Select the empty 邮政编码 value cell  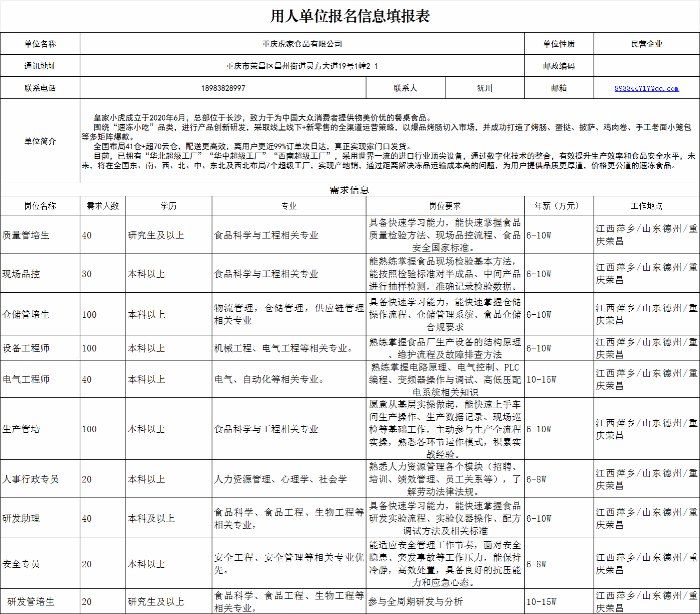pos(646,66)
